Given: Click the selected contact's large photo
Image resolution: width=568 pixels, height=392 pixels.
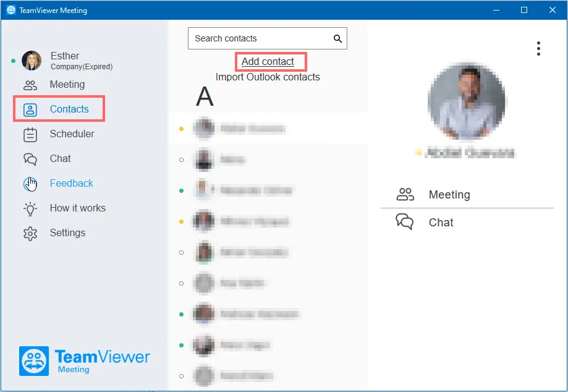Looking at the screenshot, I should (x=467, y=101).
